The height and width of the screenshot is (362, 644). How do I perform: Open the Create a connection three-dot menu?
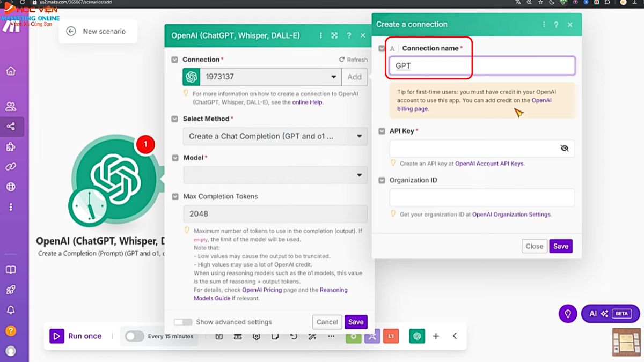543,25
